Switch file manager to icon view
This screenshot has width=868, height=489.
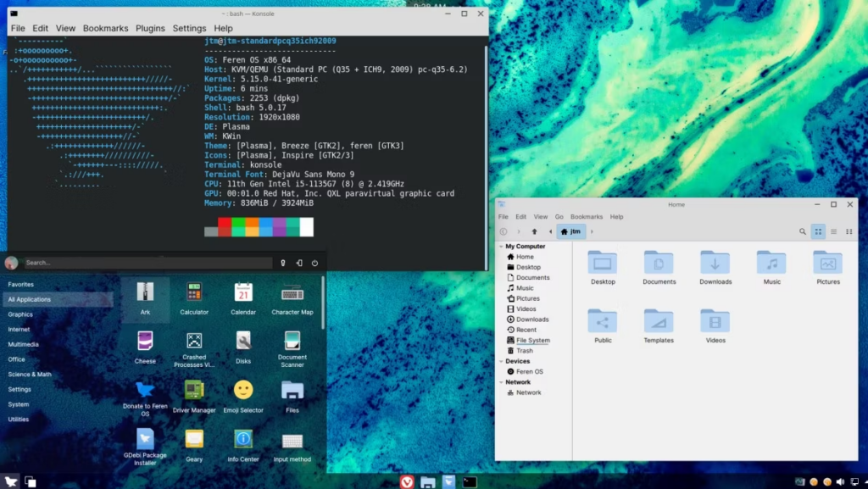818,231
